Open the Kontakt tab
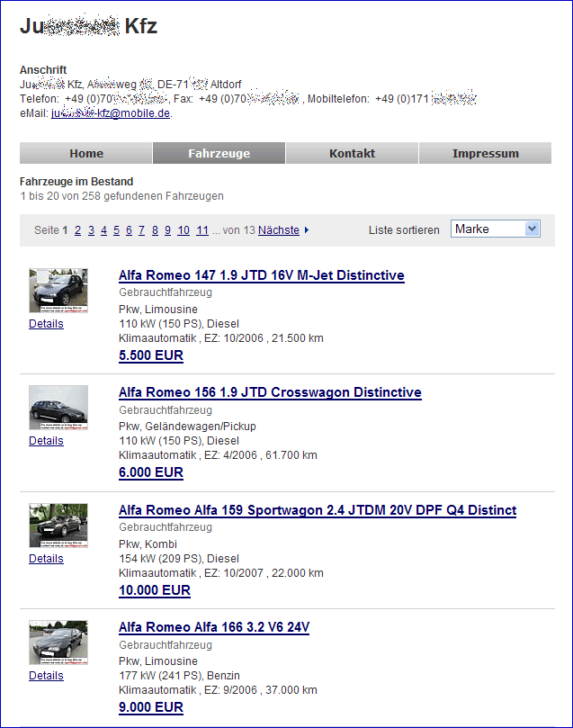Screen dimensions: 573x728 click(x=352, y=153)
